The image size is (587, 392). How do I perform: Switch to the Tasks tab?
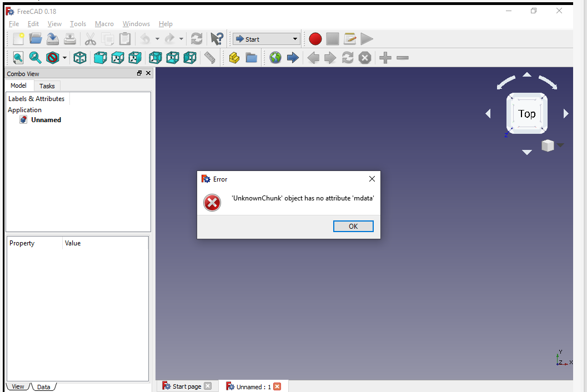(47, 86)
